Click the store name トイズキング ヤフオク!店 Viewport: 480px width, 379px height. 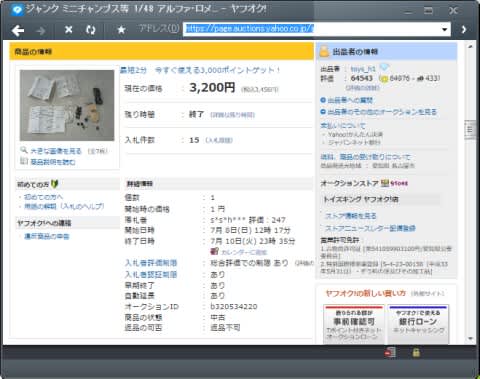[x=361, y=199]
